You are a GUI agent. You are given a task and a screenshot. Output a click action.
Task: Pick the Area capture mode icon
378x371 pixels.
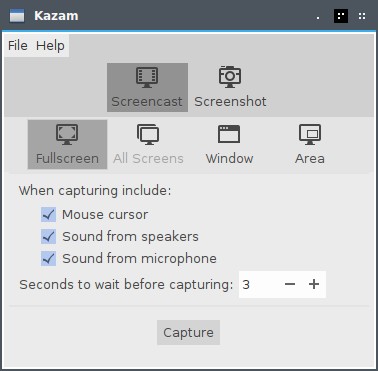(x=310, y=134)
